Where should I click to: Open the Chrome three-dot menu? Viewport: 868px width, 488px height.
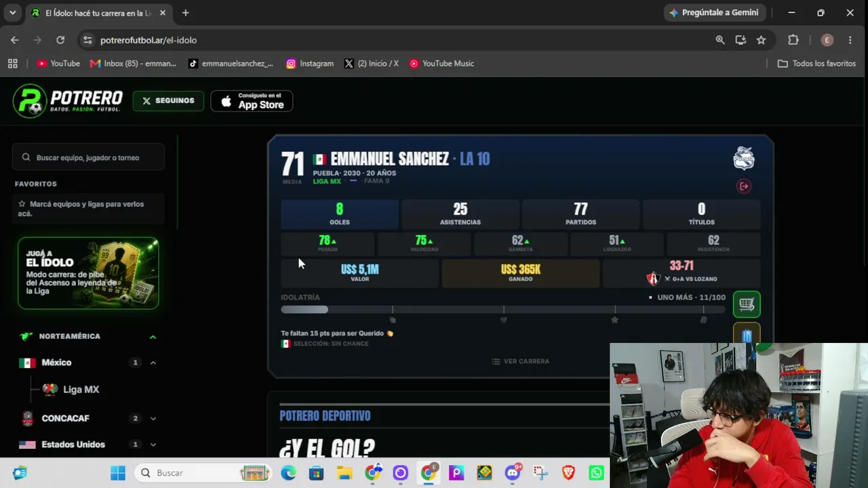coord(850,40)
